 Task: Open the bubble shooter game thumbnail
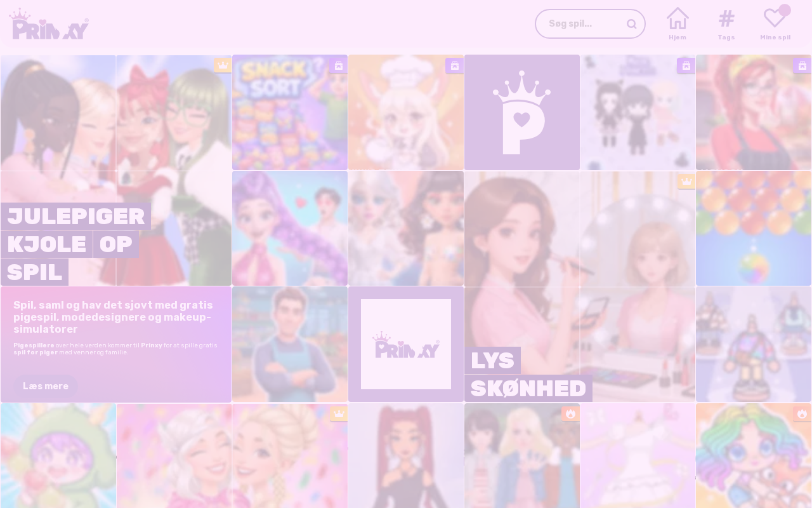coord(754,229)
